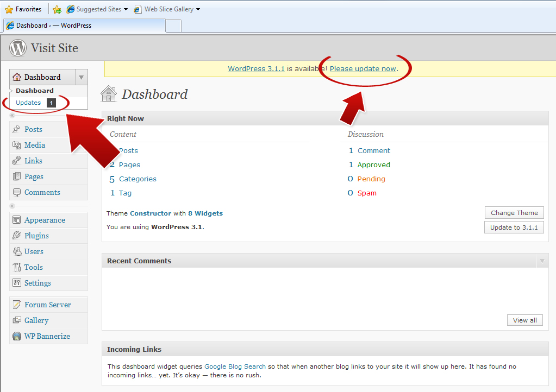Open the Appearance menu
556x392 pixels.
click(x=45, y=220)
